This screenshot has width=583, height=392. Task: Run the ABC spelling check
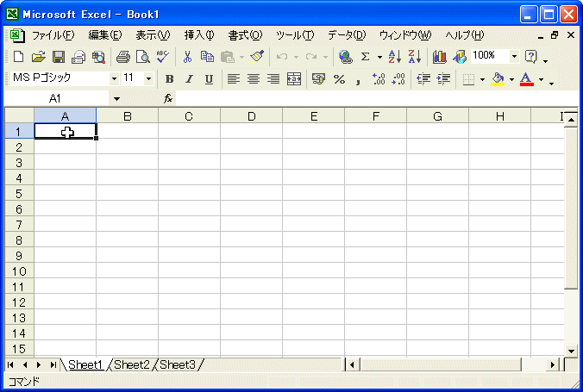point(163,57)
